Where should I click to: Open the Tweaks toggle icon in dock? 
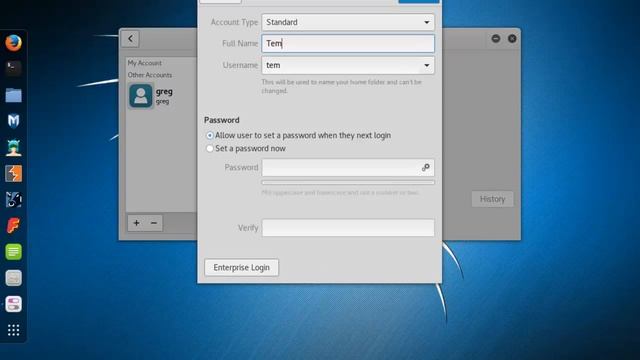coord(13,304)
